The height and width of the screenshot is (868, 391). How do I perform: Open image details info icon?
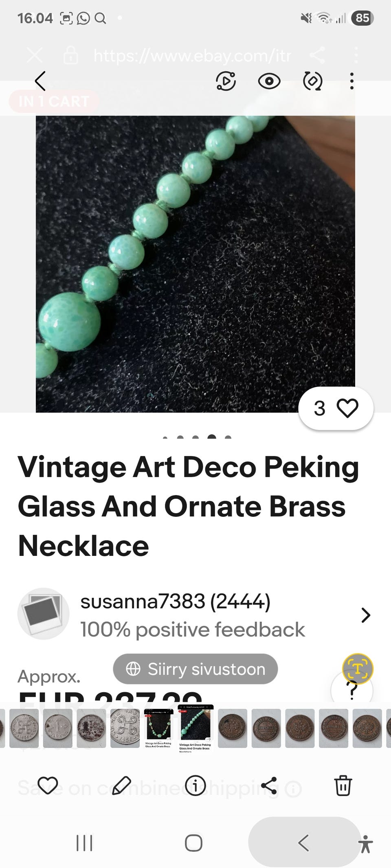click(195, 785)
